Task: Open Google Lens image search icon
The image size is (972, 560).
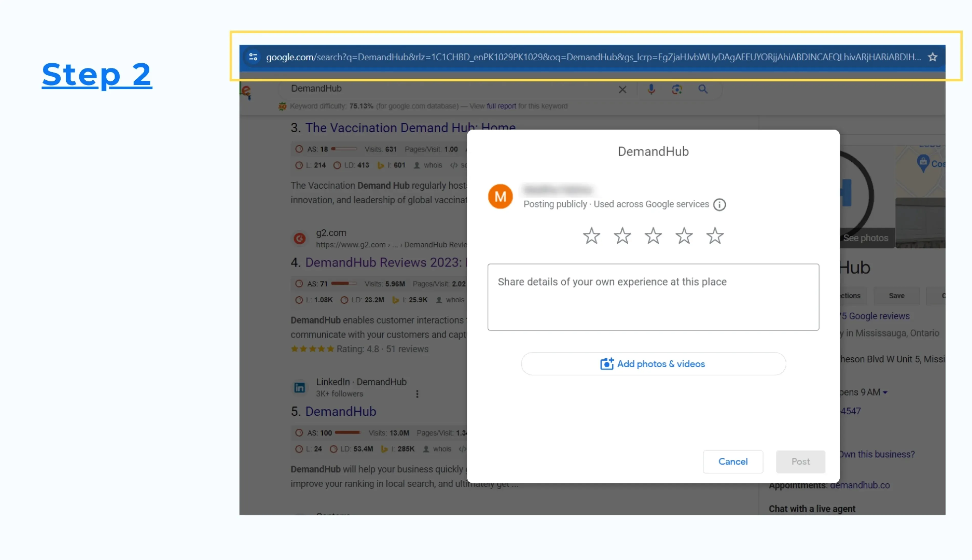Action: click(x=677, y=90)
